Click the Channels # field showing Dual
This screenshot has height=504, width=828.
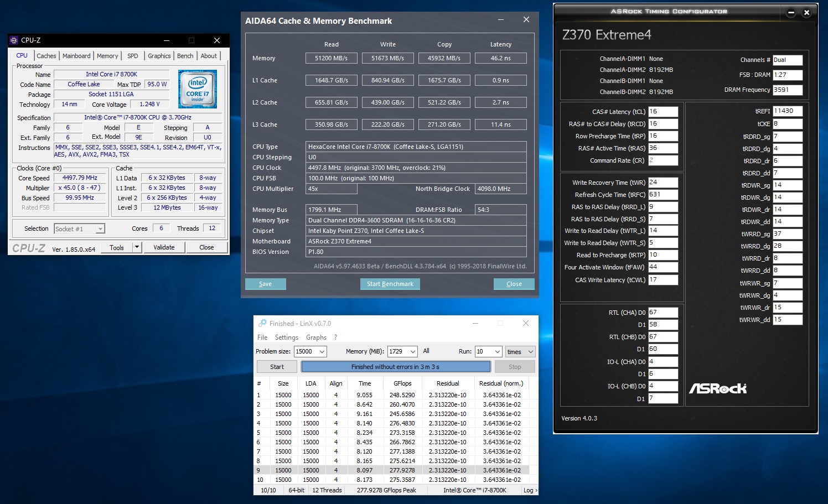coord(788,60)
